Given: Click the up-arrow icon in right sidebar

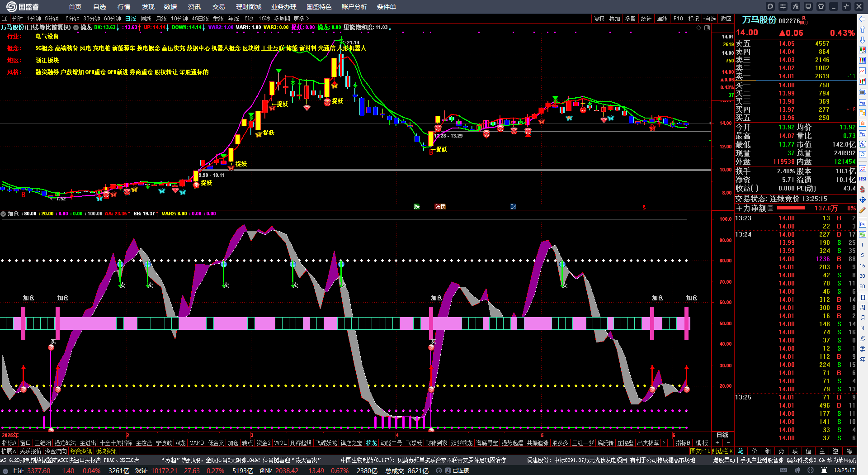Looking at the screenshot, I should tap(863, 29).
